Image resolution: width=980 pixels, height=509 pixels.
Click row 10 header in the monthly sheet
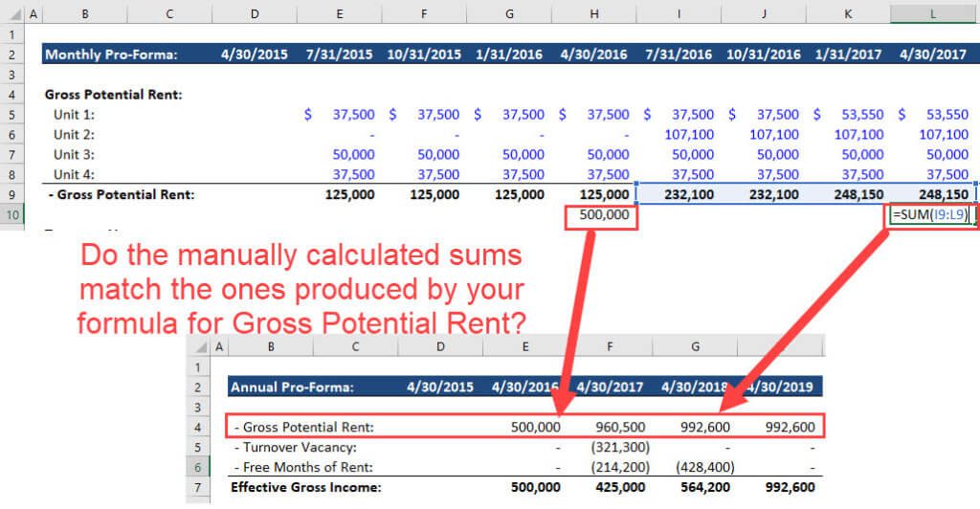tap(11, 215)
